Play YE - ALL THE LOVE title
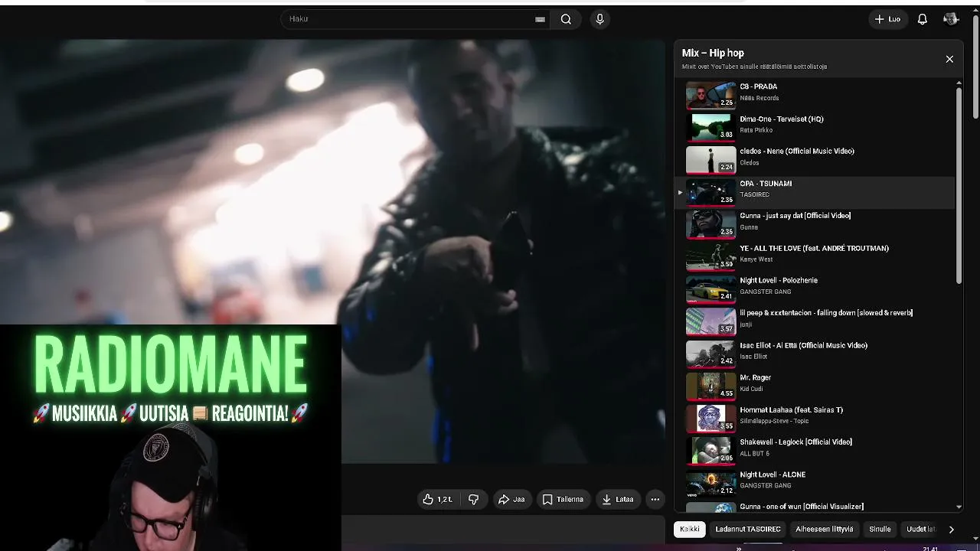Viewport: 980px width, 551px height. click(814, 248)
